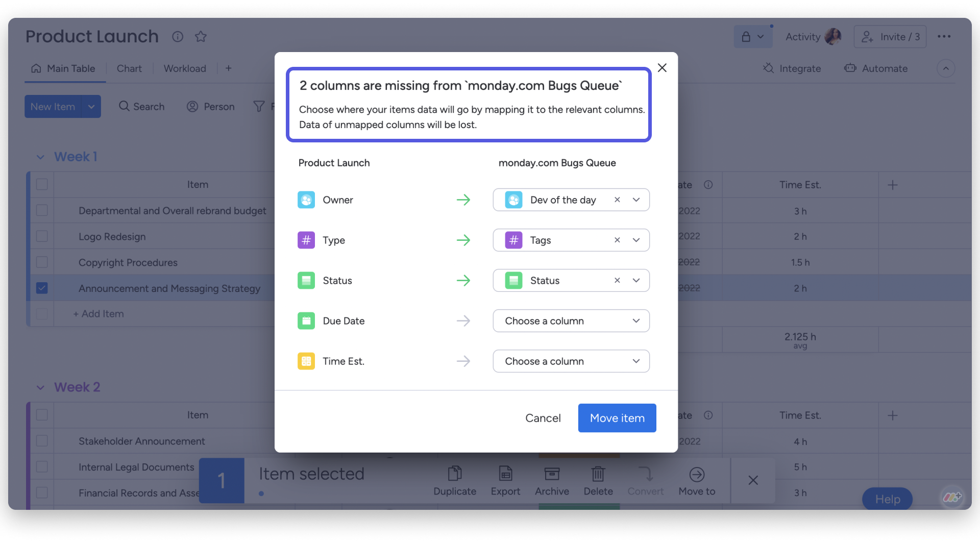Add a new board view with plus
The image size is (980, 543).
pos(229,68)
